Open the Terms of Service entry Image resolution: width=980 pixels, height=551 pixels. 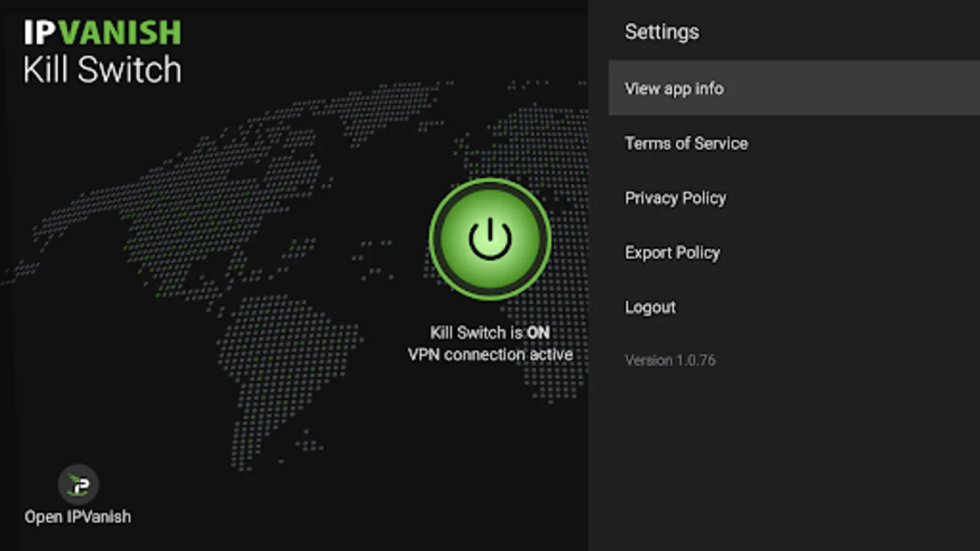click(686, 143)
